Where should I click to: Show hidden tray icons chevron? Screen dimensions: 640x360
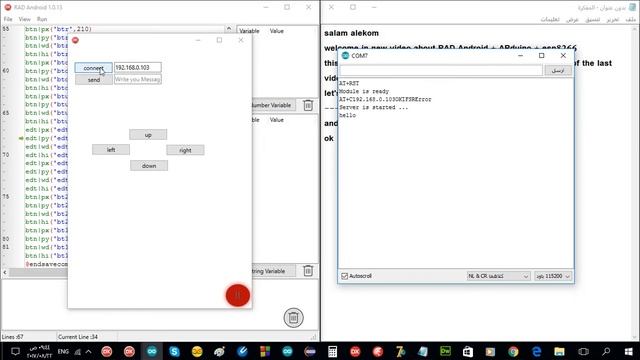[88, 351]
